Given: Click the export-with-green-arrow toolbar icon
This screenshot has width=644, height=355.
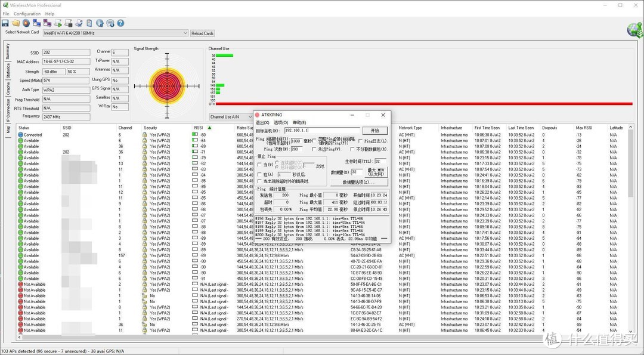Looking at the screenshot, I should coord(58,23).
